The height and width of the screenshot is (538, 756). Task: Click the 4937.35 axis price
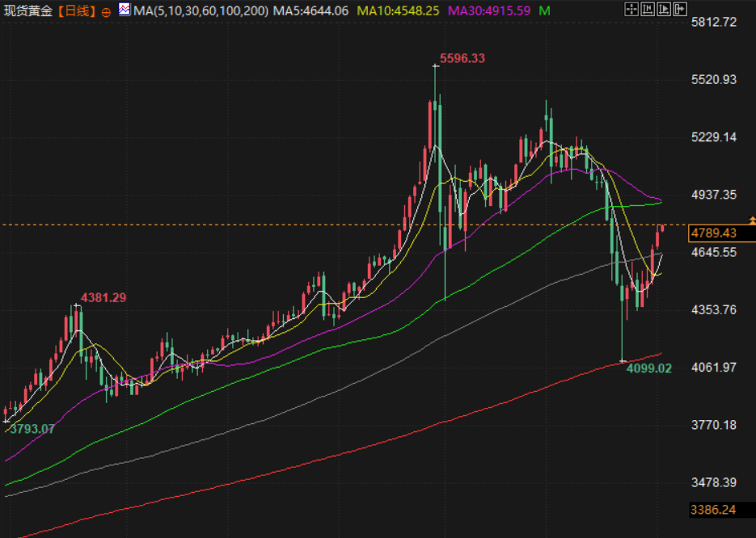click(x=714, y=195)
